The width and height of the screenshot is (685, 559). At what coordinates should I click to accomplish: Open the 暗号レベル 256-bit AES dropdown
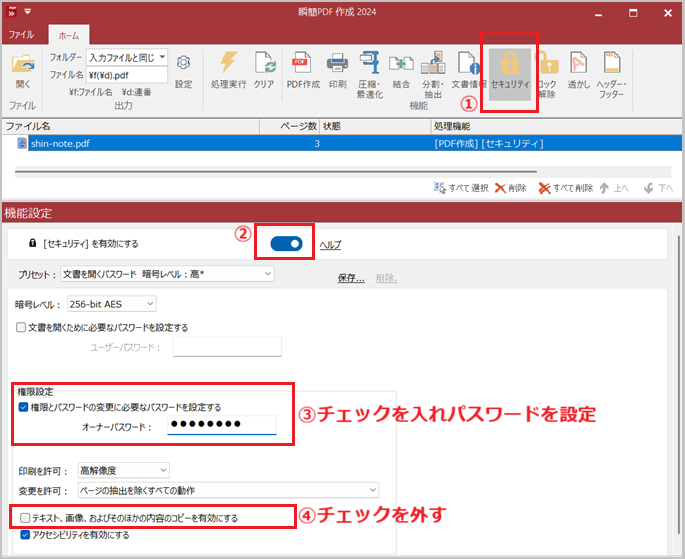pos(112,304)
